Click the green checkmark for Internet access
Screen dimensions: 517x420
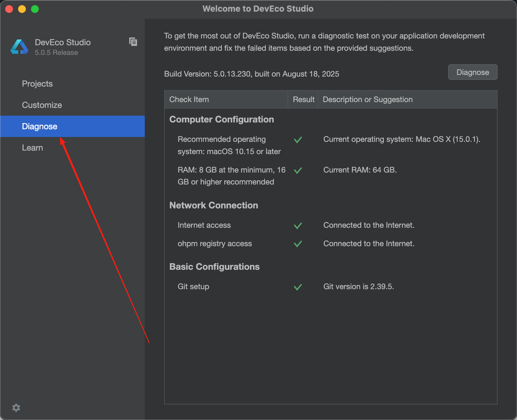click(x=298, y=226)
